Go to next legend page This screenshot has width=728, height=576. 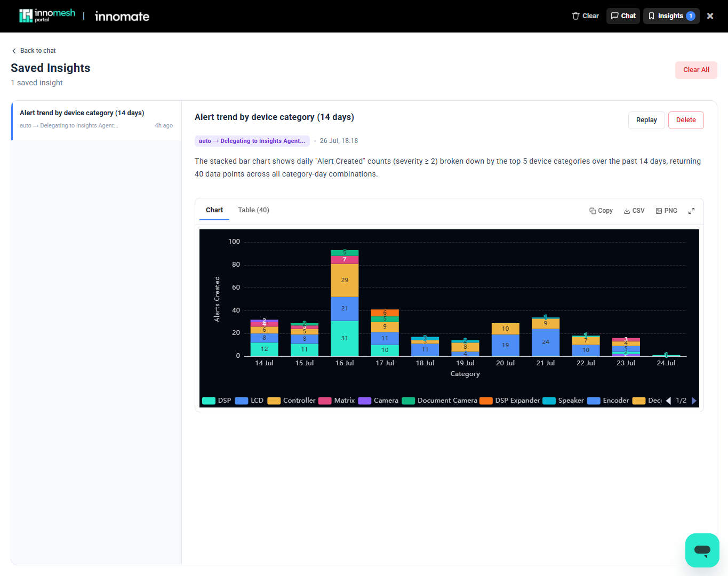click(694, 401)
